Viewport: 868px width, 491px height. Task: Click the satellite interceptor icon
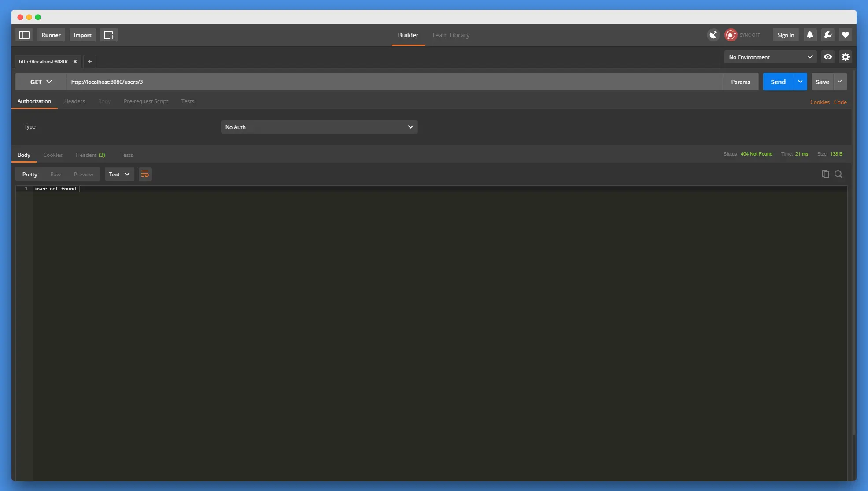click(713, 35)
